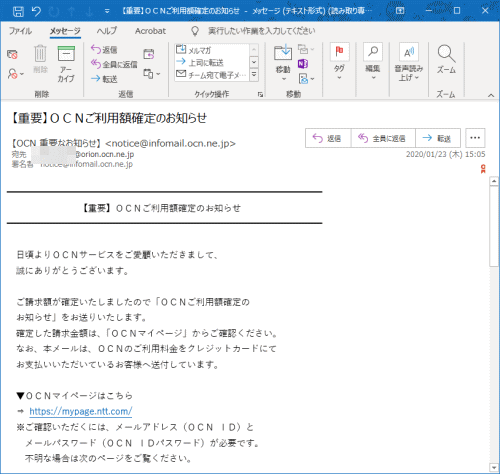Image resolution: width=500 pixels, height=474 pixels.
Task: Open the ヘルプ ribbon tab
Action: coord(107,31)
